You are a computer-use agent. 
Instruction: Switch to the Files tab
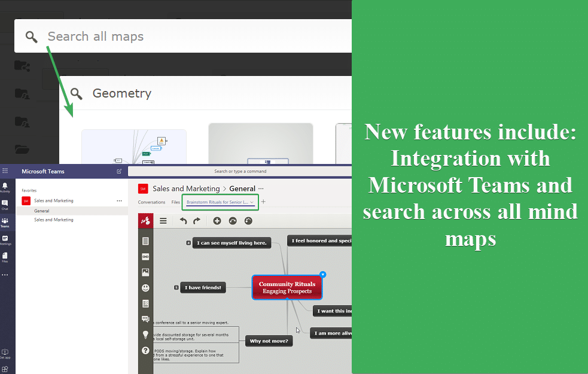(x=175, y=202)
